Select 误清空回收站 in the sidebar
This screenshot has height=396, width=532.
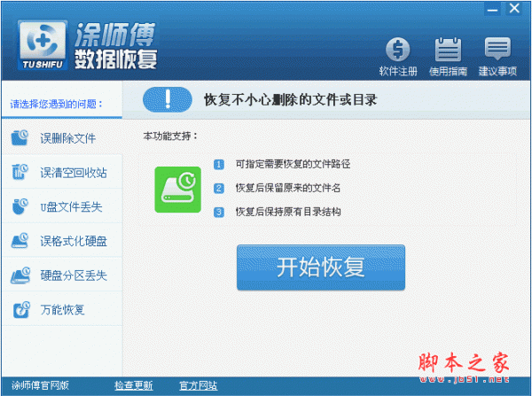tap(62, 172)
